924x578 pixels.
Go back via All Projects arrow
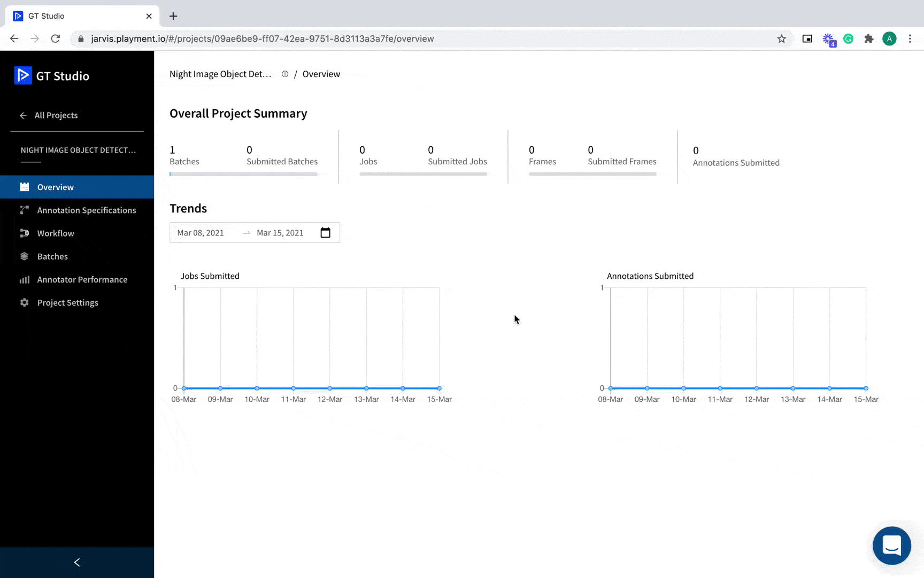(23, 116)
